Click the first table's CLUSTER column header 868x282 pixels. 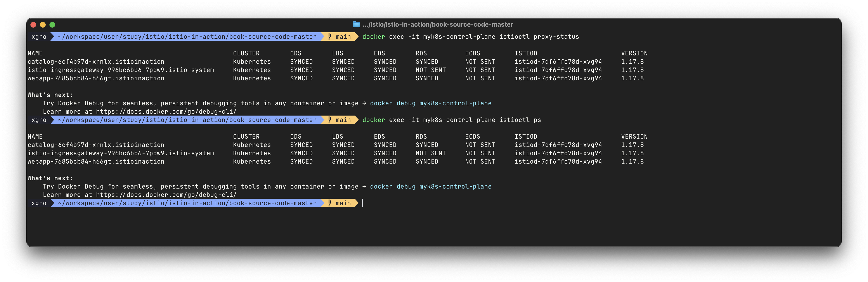tap(246, 53)
